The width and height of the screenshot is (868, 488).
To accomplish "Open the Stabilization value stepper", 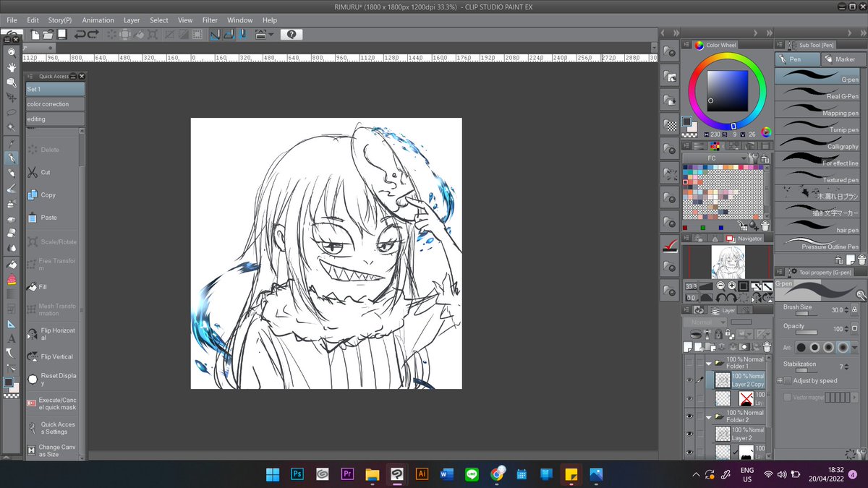I will click(x=846, y=367).
